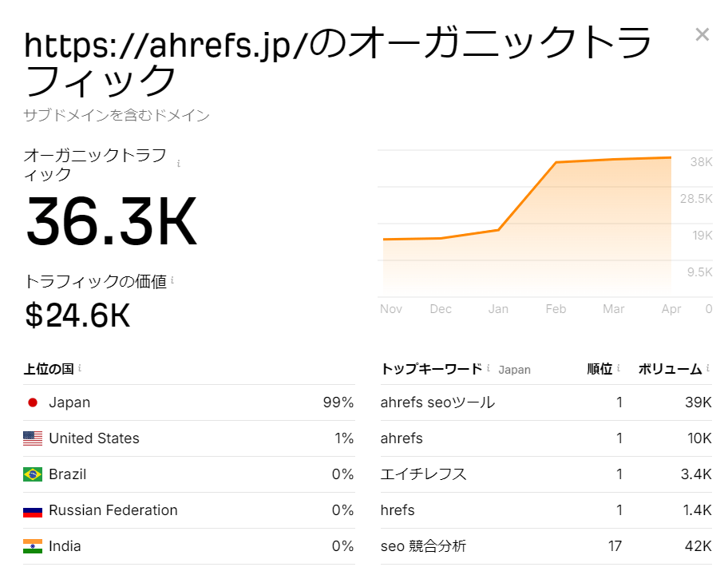This screenshot has height=567, width=728.
Task: Select the keyword seo 競合分析
Action: [x=424, y=546]
